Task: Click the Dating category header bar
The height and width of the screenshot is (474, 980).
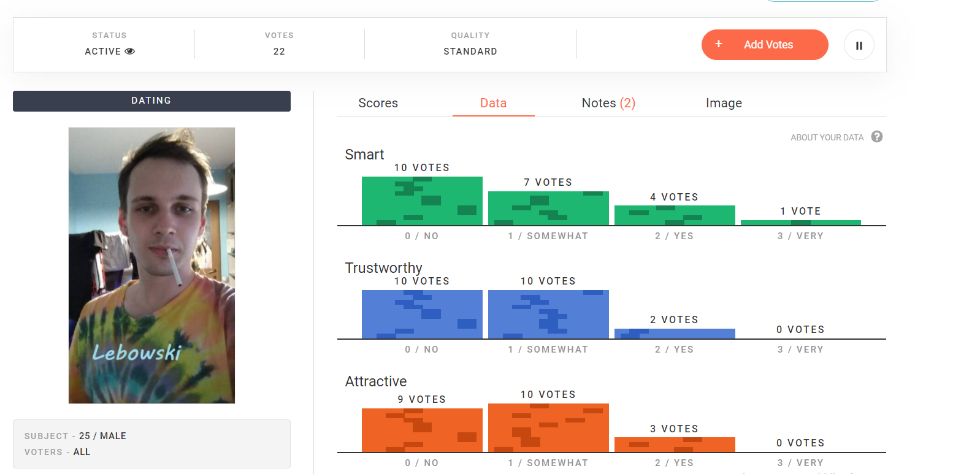Action: [151, 101]
